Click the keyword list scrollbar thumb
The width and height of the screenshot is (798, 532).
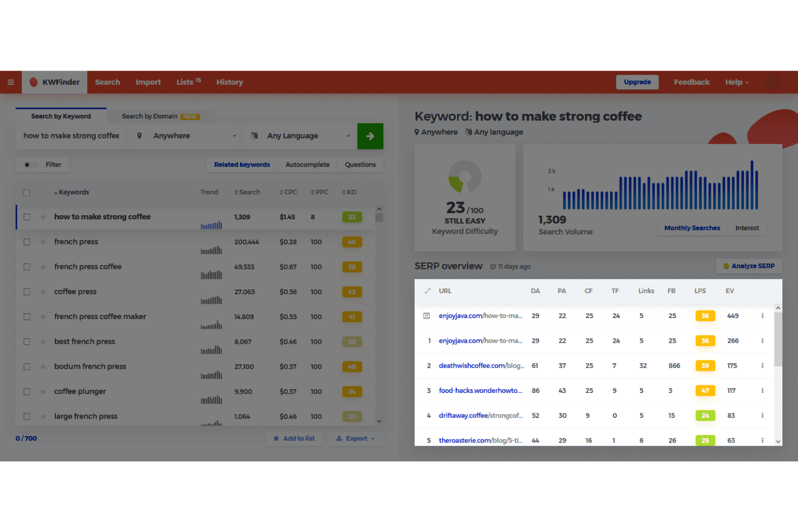click(379, 217)
